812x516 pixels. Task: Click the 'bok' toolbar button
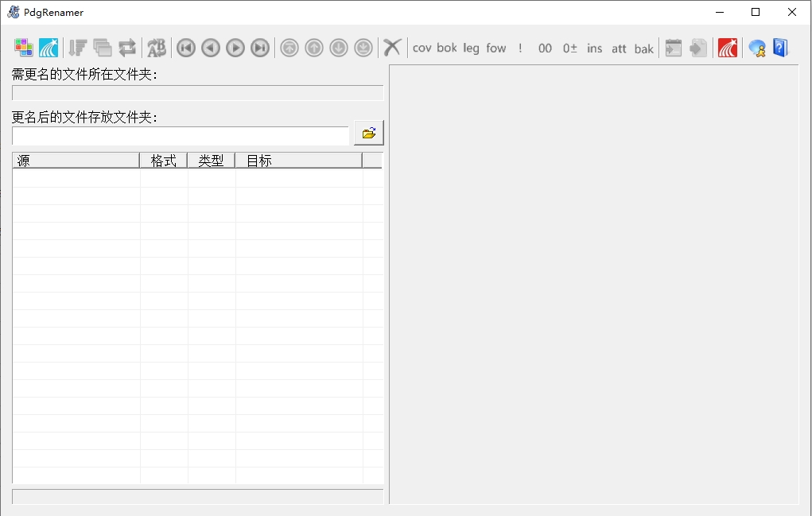pyautogui.click(x=447, y=48)
